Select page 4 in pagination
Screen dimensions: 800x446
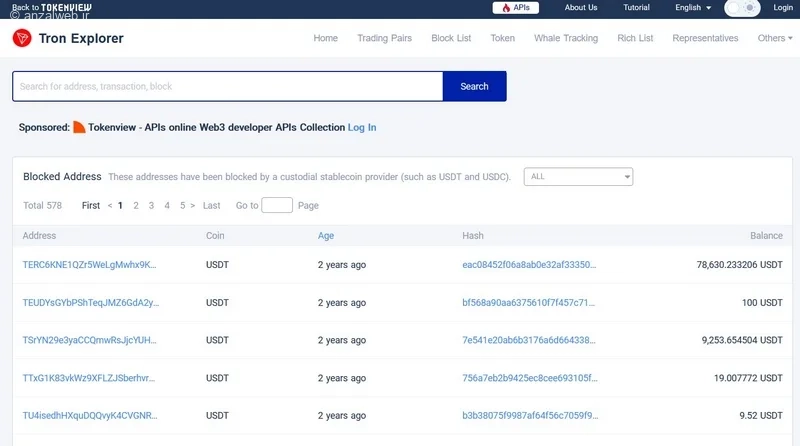(x=167, y=206)
